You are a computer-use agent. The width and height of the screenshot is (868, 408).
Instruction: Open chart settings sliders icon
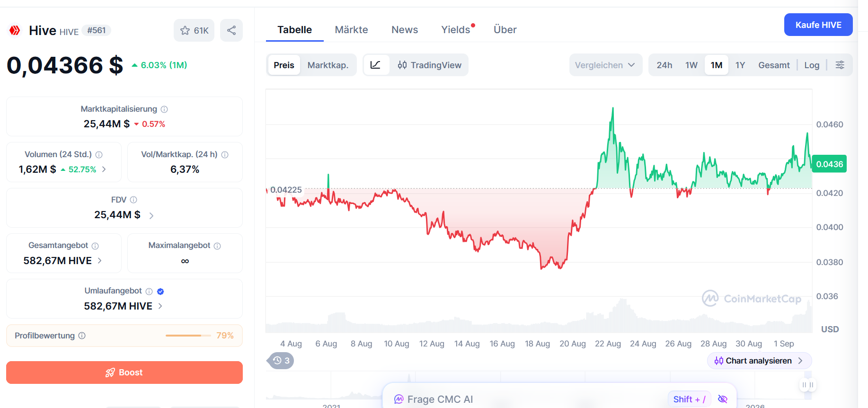pyautogui.click(x=840, y=65)
